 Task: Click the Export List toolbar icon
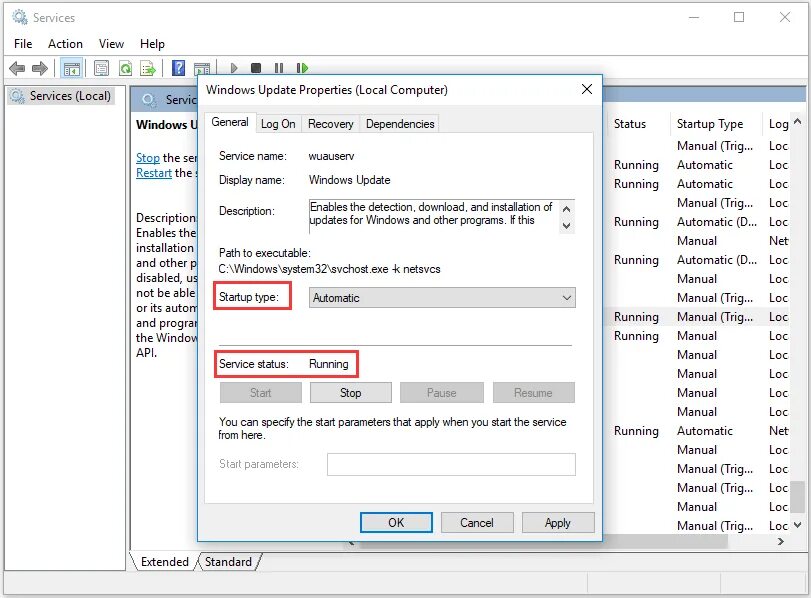(x=148, y=68)
